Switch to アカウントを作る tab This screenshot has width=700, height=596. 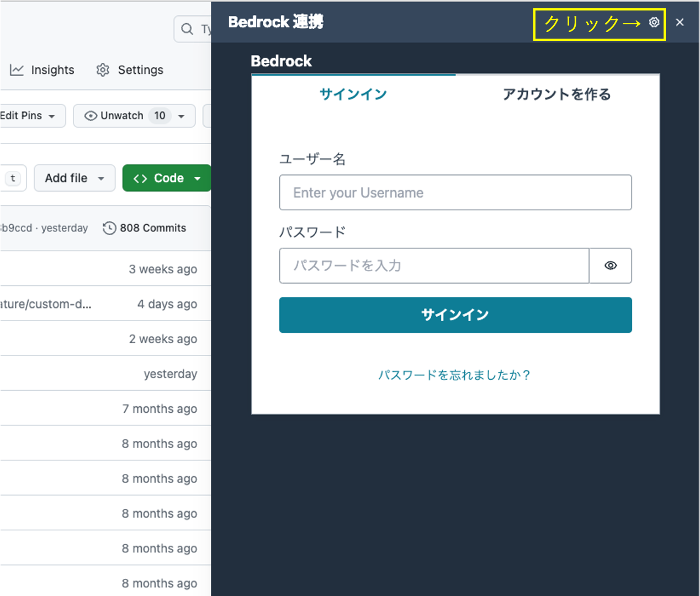pos(557,94)
